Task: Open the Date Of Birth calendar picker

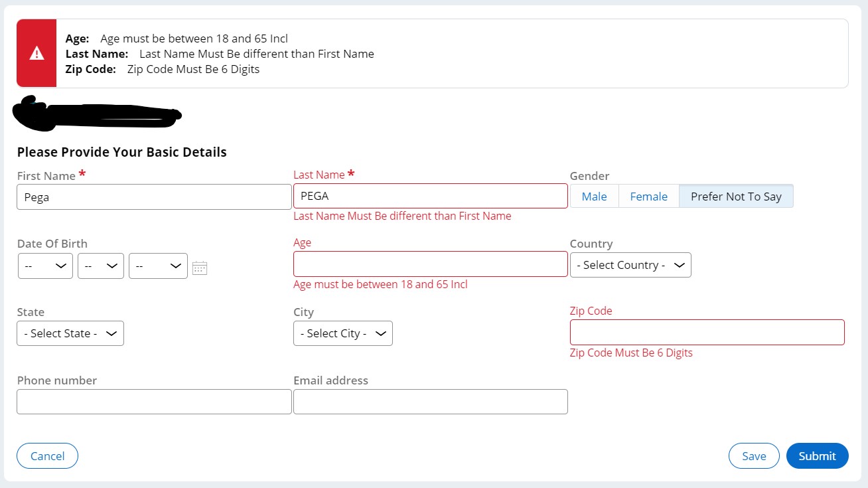Action: pyautogui.click(x=199, y=267)
